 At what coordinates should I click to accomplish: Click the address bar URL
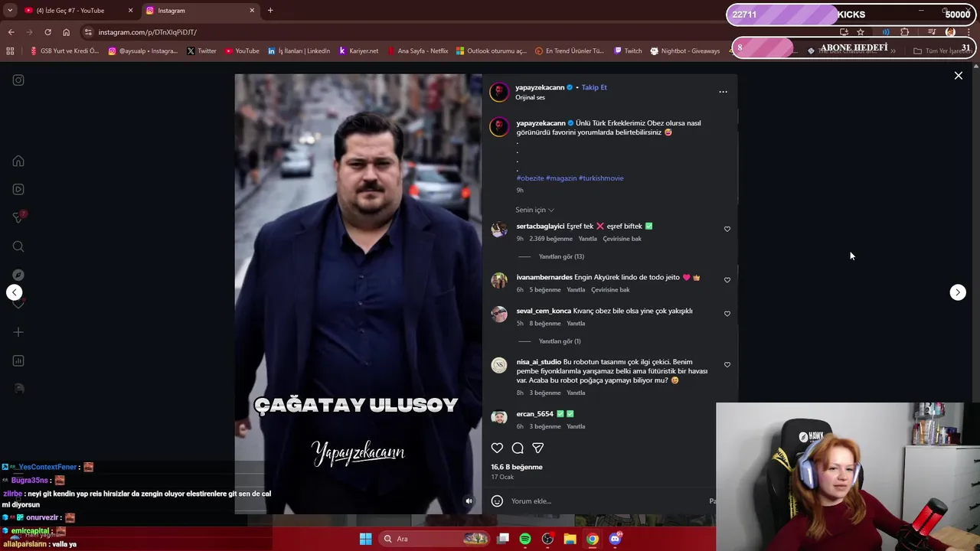(x=147, y=32)
